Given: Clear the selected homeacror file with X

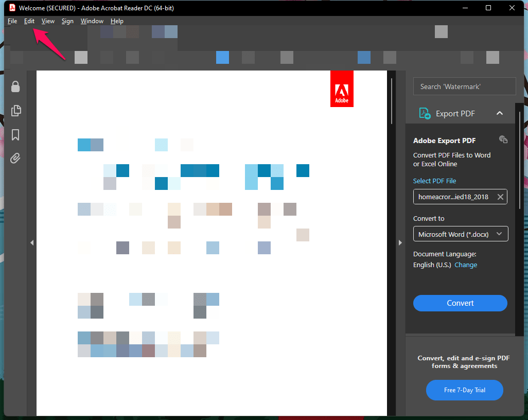Looking at the screenshot, I should tap(500, 197).
